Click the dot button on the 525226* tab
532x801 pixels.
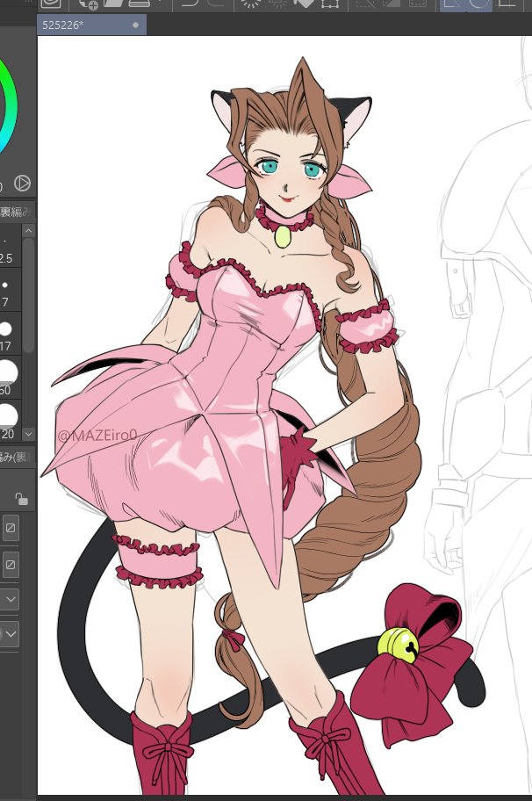pyautogui.click(x=135, y=25)
